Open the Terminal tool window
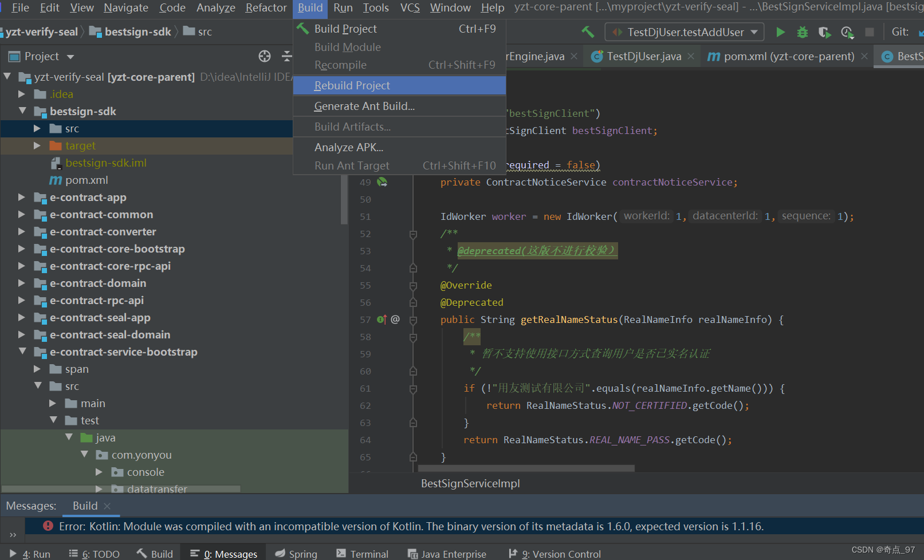Viewport: 924px width, 560px height. (x=362, y=554)
